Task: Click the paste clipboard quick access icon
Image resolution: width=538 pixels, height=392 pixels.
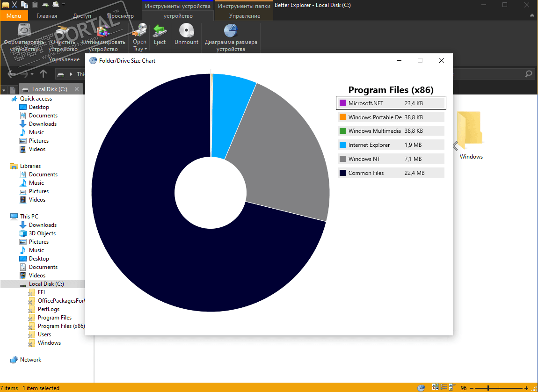Action: click(35, 5)
